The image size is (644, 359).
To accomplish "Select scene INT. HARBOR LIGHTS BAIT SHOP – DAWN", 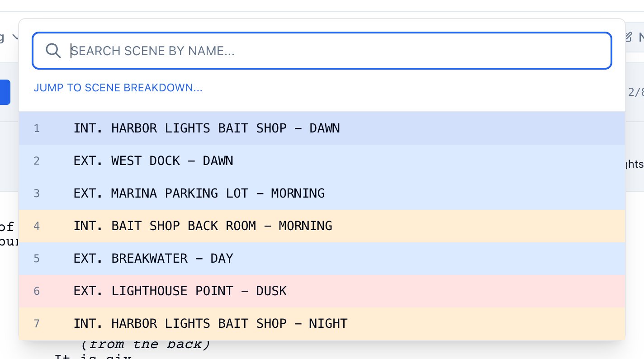I will tap(322, 128).
